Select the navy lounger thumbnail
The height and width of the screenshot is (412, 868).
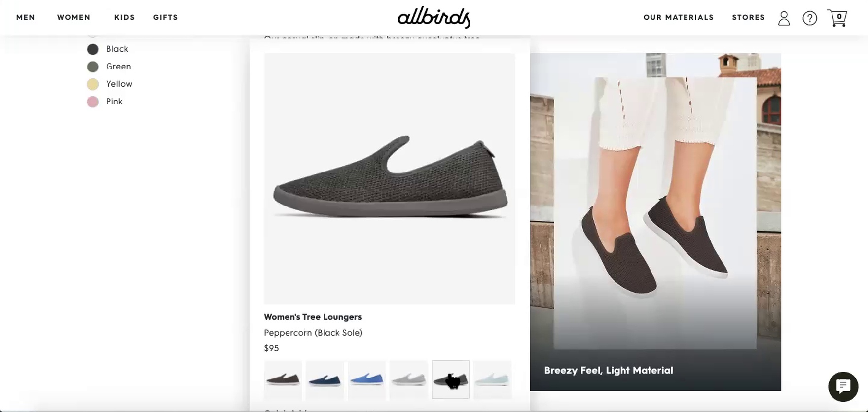[325, 379]
